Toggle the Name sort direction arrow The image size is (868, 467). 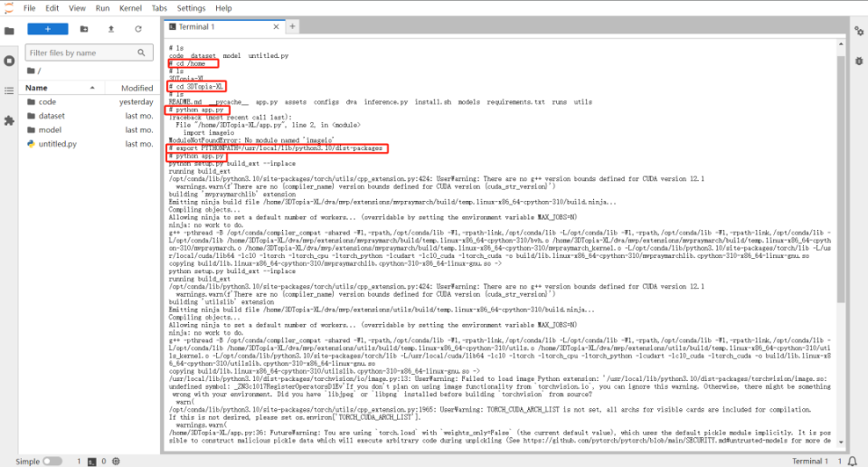[92, 88]
